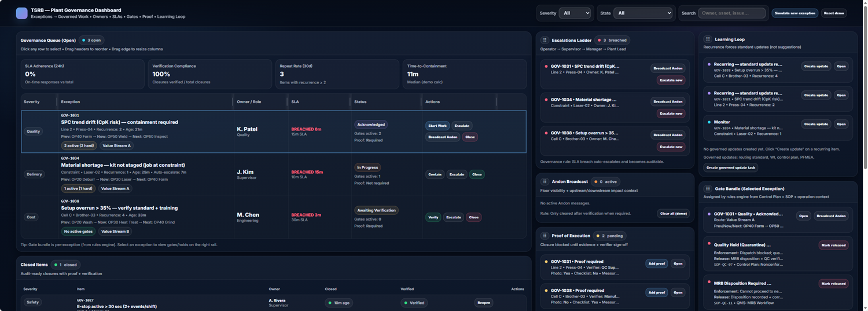Image resolution: width=868 pixels, height=311 pixels.
Task: Open the Severity filter dropdown
Action: (x=575, y=13)
